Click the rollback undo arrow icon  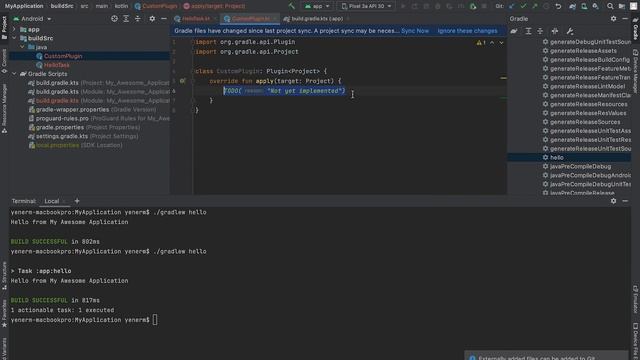coord(558,6)
